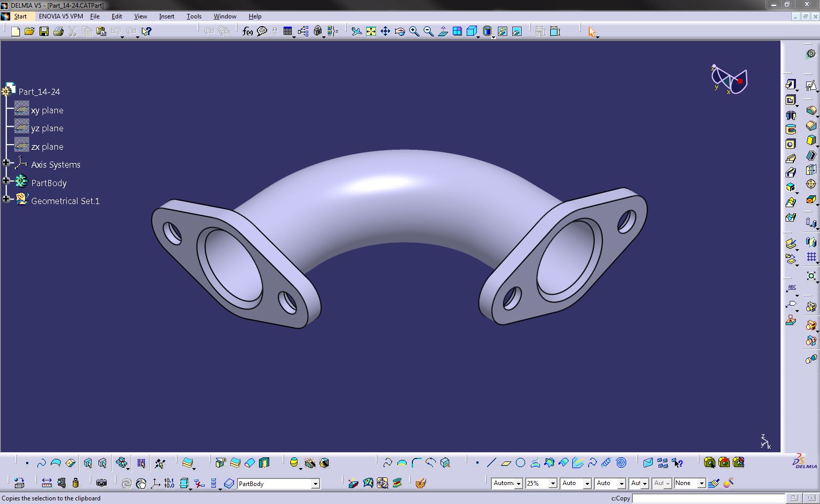Viewport: 820px width, 504px height.
Task: Click the compass in the viewport corner
Action: [x=729, y=79]
